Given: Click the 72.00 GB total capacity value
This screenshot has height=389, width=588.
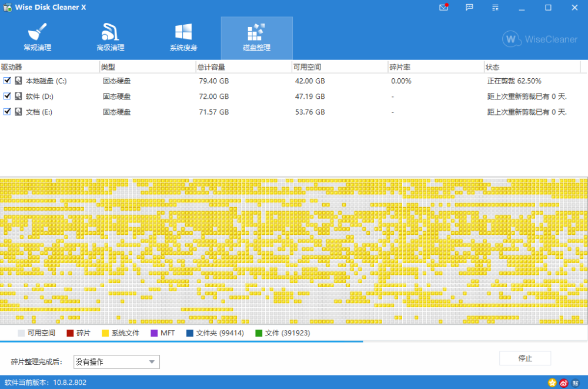Looking at the screenshot, I should pyautogui.click(x=214, y=97).
